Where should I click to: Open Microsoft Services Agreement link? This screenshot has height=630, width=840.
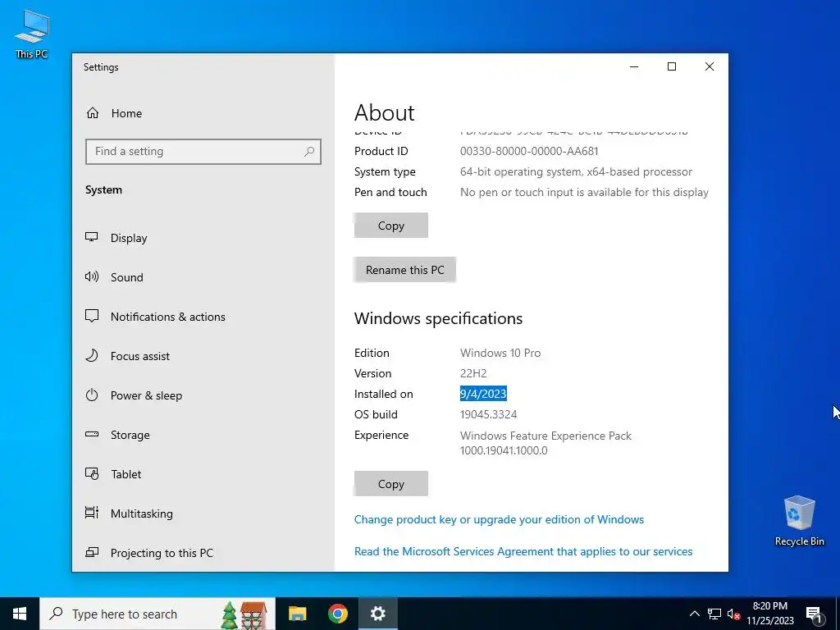tap(523, 551)
